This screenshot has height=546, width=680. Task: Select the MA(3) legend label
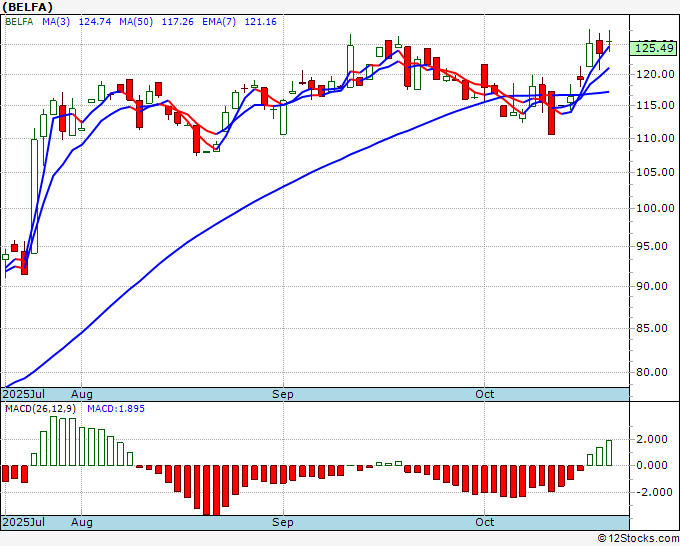(56, 22)
